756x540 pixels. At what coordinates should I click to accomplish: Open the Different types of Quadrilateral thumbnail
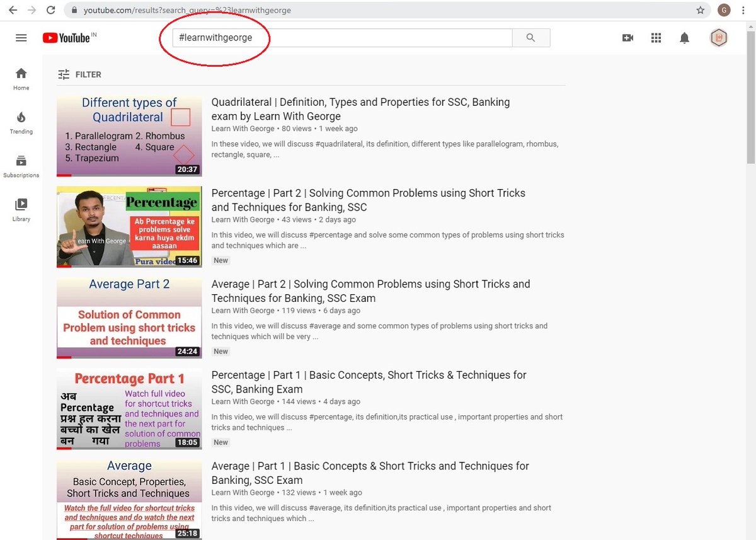pos(129,135)
